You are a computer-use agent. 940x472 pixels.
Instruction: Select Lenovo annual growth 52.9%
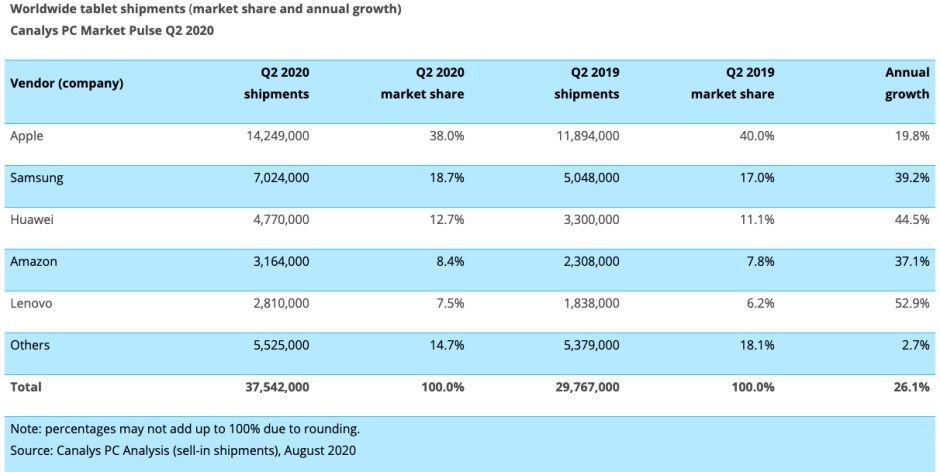tap(913, 303)
